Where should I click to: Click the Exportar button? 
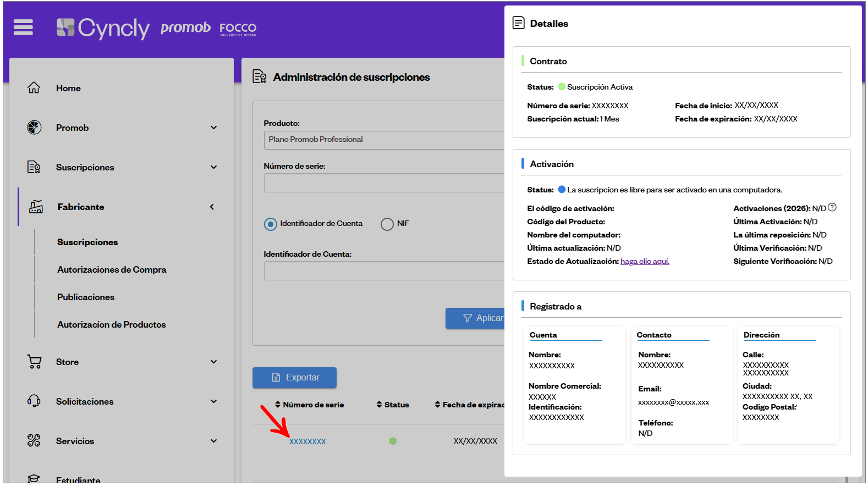point(294,378)
